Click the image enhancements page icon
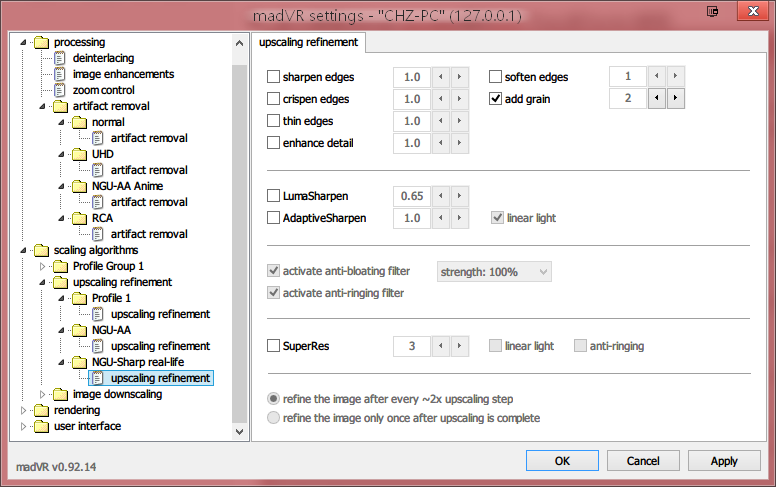Screen dimensions: 776x487 [x=59, y=74]
